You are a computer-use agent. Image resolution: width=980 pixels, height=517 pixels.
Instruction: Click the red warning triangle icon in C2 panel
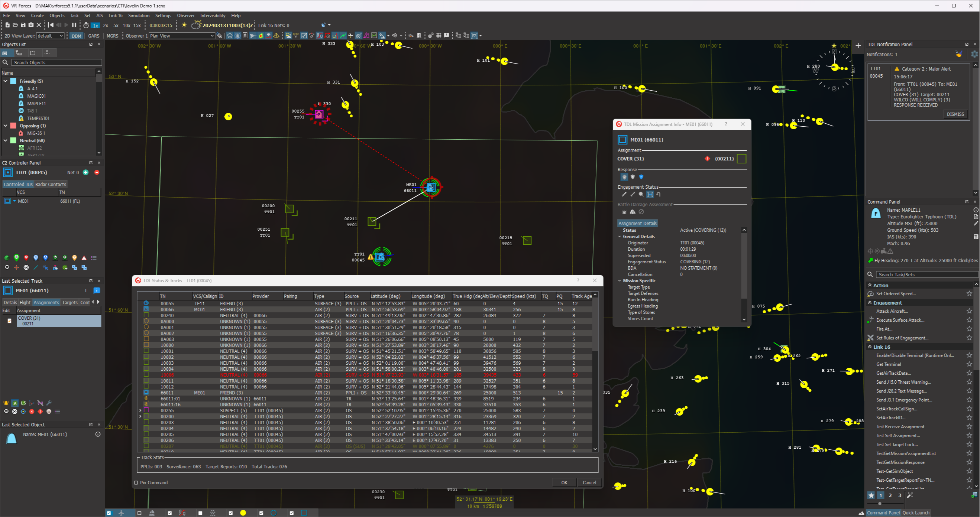coord(84,258)
